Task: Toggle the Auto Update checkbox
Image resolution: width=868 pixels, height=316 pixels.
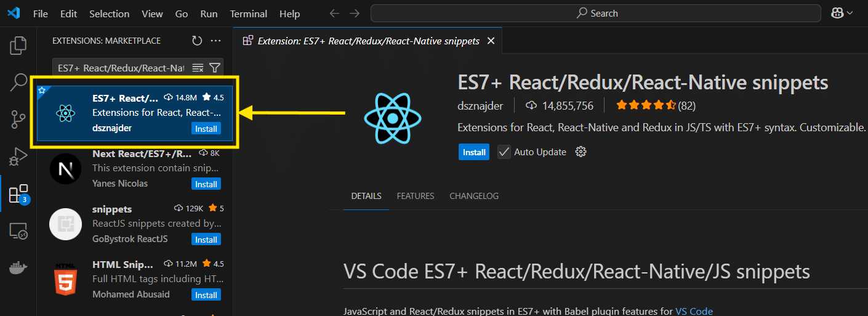Action: click(504, 152)
